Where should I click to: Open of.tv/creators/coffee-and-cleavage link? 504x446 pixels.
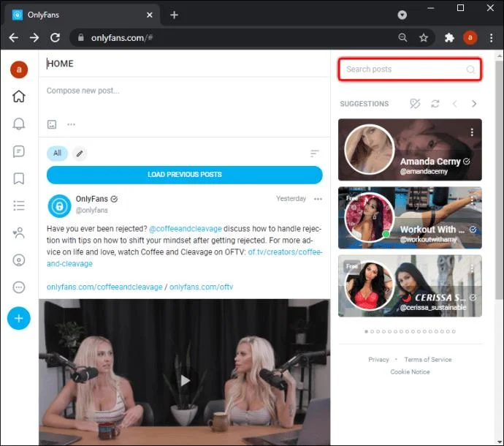click(286, 252)
